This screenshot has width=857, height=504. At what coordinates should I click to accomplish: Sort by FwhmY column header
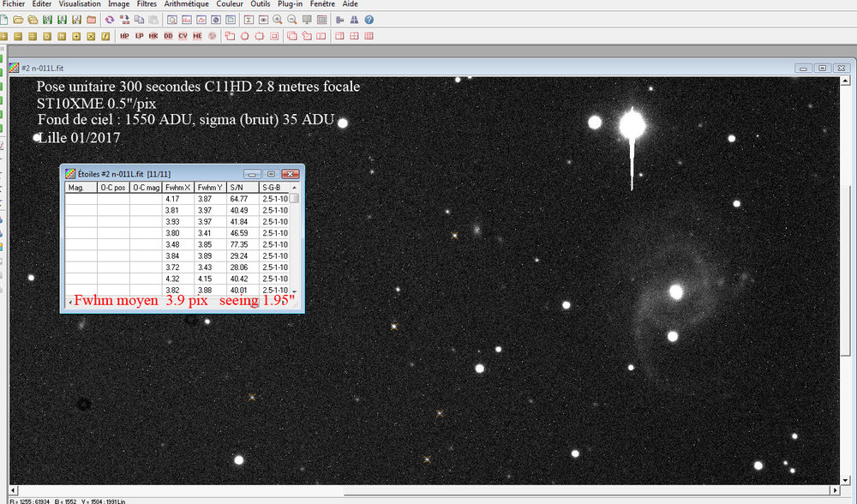point(211,188)
